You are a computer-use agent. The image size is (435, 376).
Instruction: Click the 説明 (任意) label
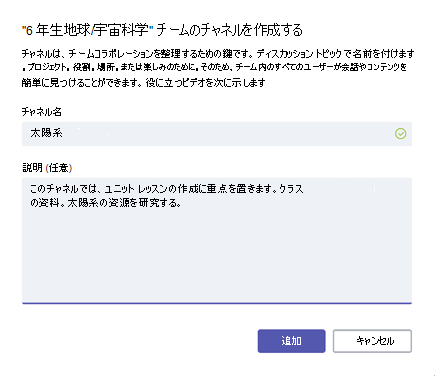[47, 167]
